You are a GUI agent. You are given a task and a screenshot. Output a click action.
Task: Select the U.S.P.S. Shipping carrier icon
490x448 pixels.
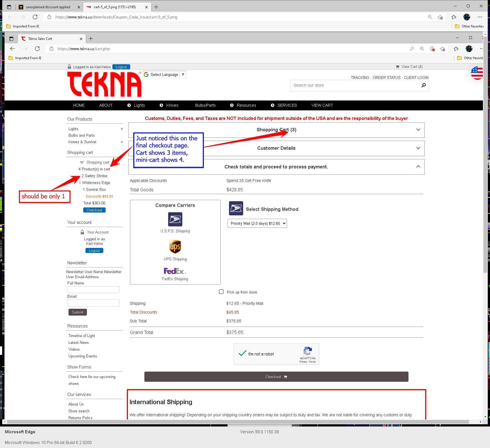(x=175, y=219)
